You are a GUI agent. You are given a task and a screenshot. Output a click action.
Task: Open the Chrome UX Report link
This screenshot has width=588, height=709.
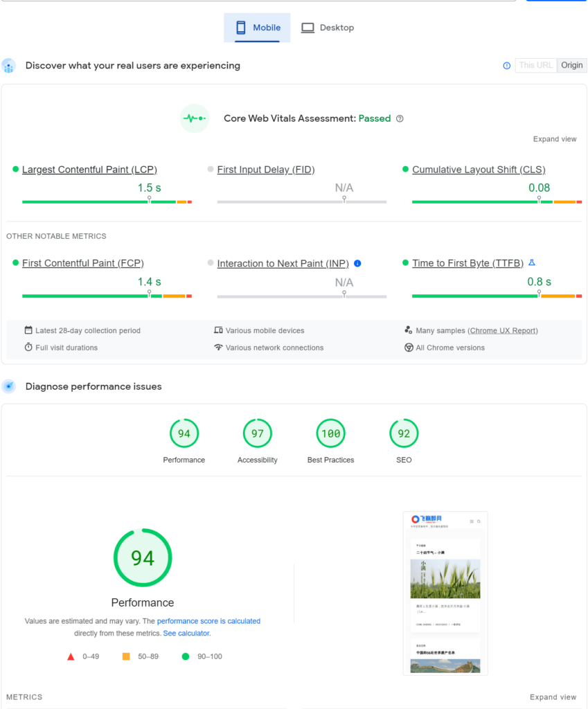[504, 330]
